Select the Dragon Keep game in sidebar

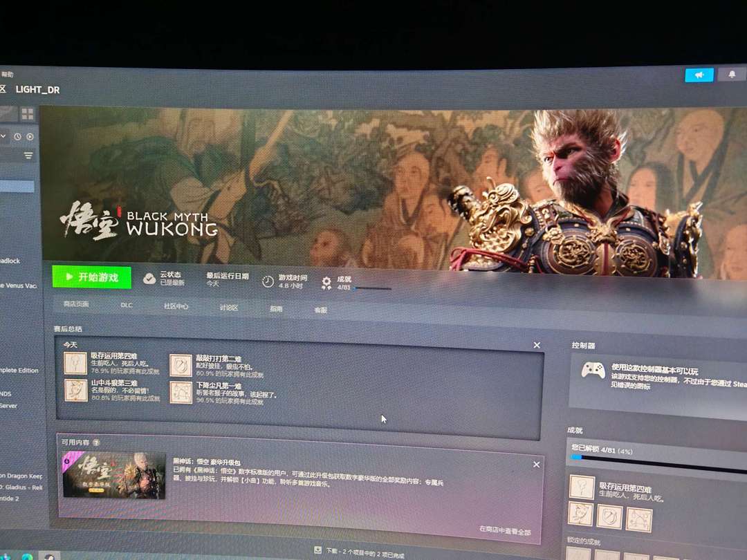(21, 475)
